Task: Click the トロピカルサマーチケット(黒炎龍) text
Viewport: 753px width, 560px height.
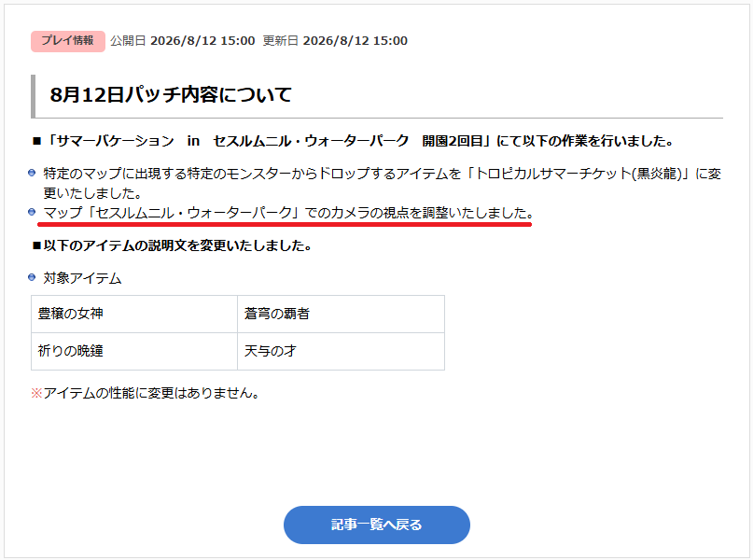Action: pyautogui.click(x=579, y=174)
